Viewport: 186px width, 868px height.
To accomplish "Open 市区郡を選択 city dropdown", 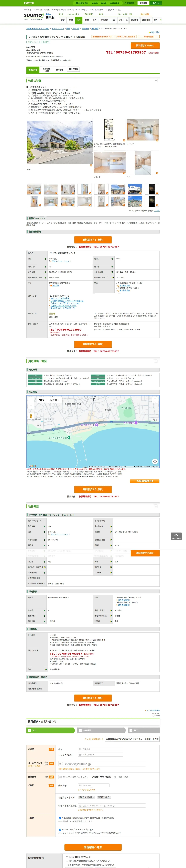I will point(104,797).
